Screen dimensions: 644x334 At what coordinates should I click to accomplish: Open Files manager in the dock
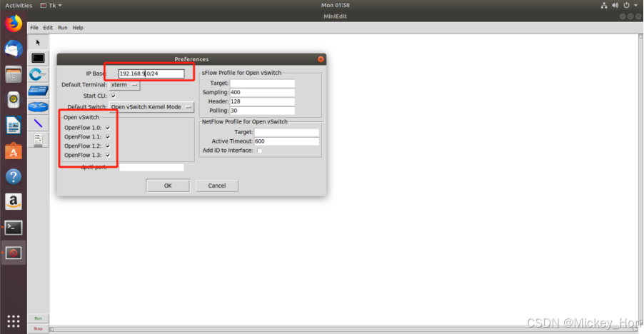(x=14, y=74)
